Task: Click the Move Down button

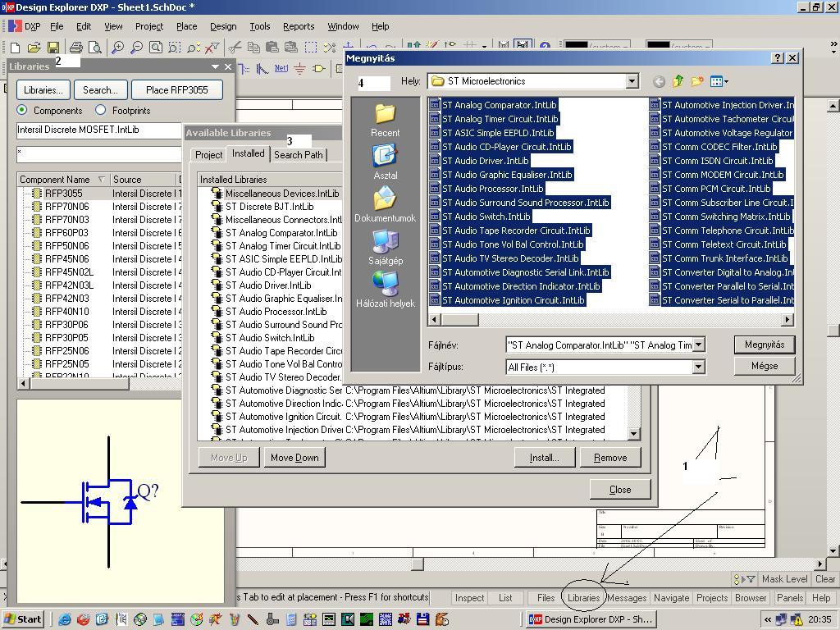Action: pyautogui.click(x=294, y=458)
